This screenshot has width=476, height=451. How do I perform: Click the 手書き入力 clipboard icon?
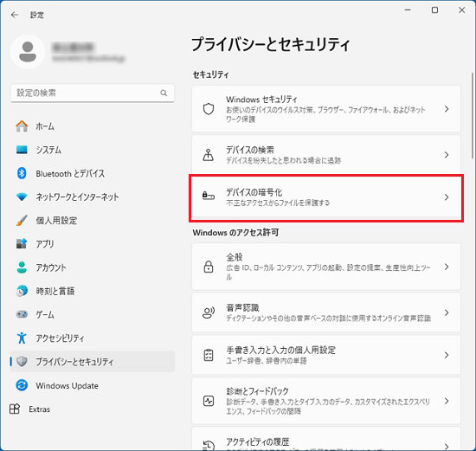coord(209,355)
